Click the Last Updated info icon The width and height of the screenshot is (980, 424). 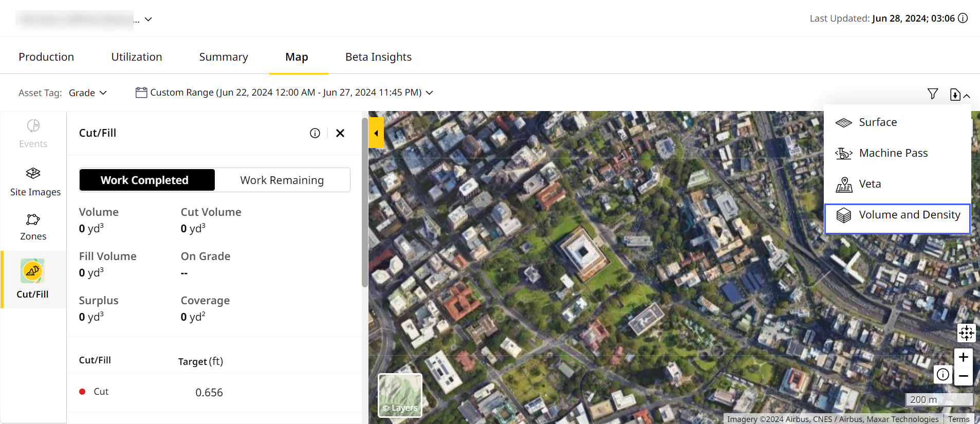click(963, 19)
